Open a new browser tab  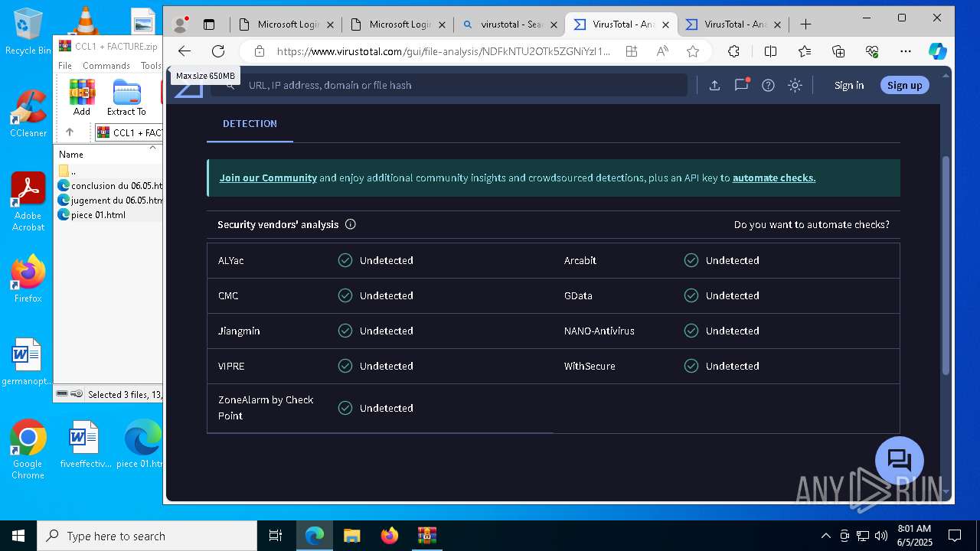click(x=805, y=24)
